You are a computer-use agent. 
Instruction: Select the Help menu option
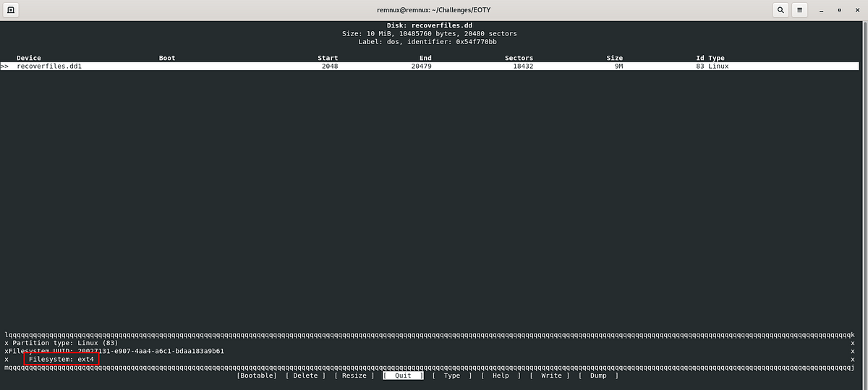tap(501, 376)
